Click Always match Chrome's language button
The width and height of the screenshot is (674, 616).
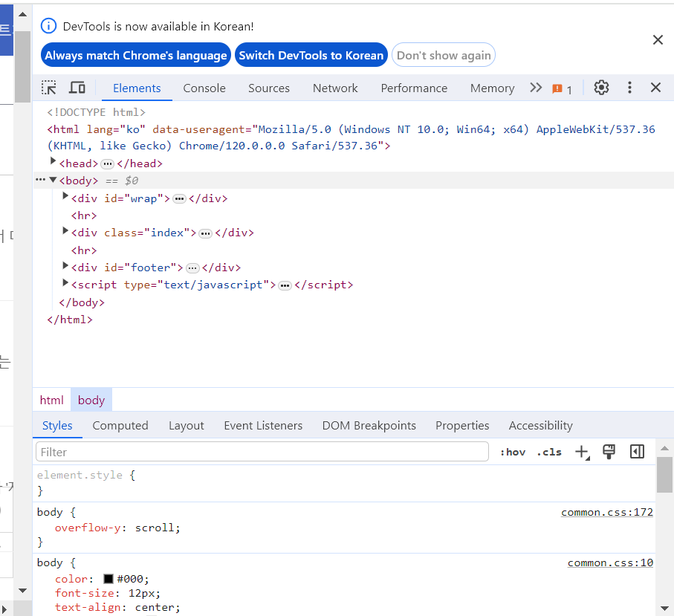pyautogui.click(x=136, y=55)
